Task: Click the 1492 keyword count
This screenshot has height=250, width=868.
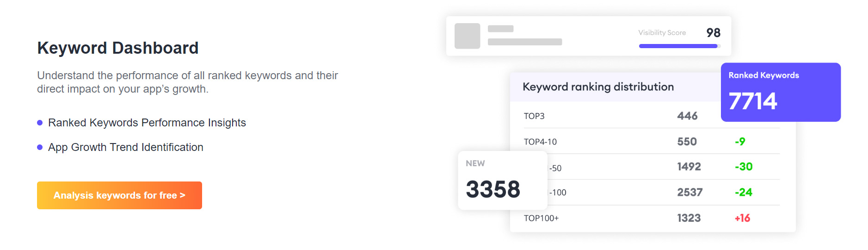Action: 689,167
